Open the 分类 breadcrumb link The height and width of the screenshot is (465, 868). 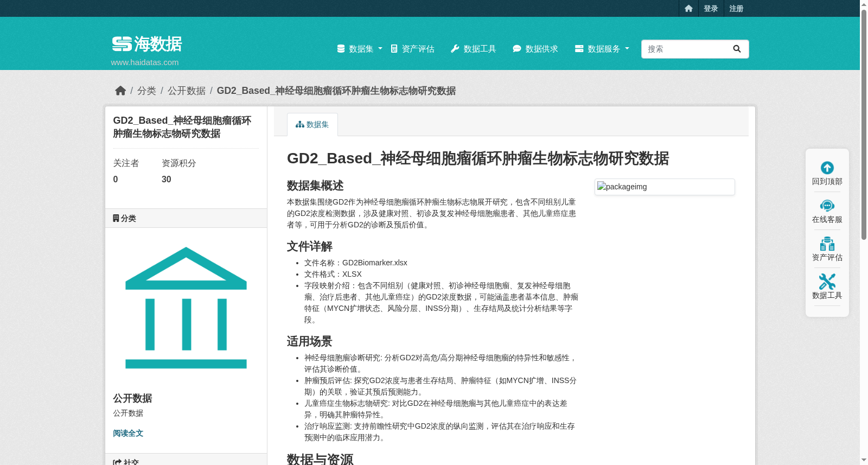(146, 91)
